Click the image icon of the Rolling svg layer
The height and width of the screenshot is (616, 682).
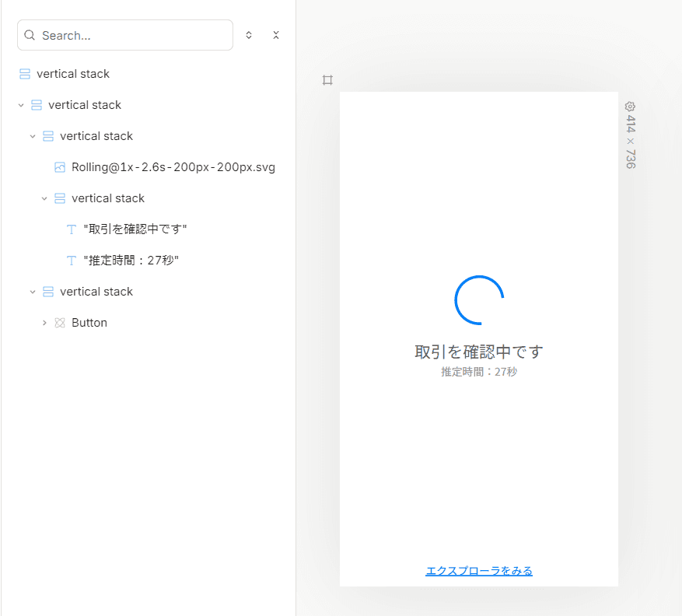pos(60,167)
